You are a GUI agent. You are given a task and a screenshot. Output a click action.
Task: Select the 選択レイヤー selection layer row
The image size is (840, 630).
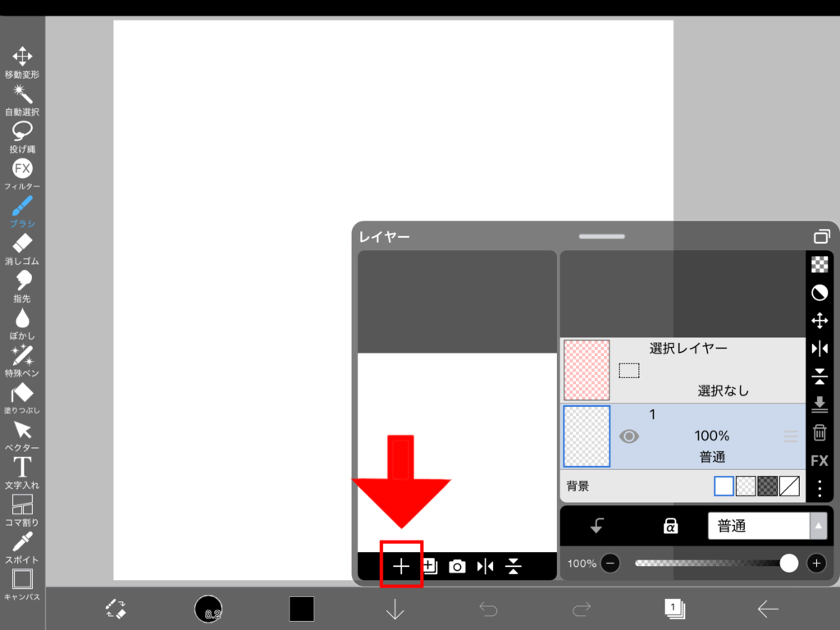click(x=682, y=370)
